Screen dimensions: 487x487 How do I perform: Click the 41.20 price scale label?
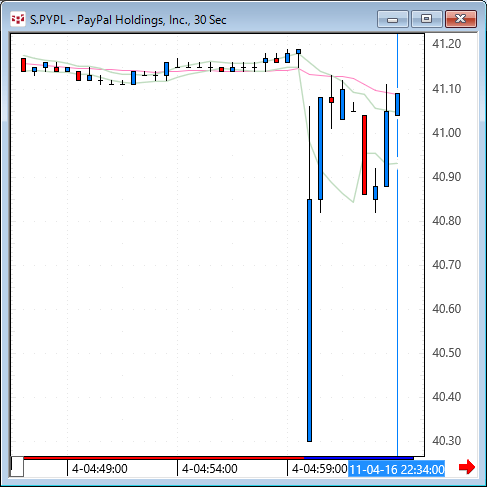pyautogui.click(x=446, y=44)
